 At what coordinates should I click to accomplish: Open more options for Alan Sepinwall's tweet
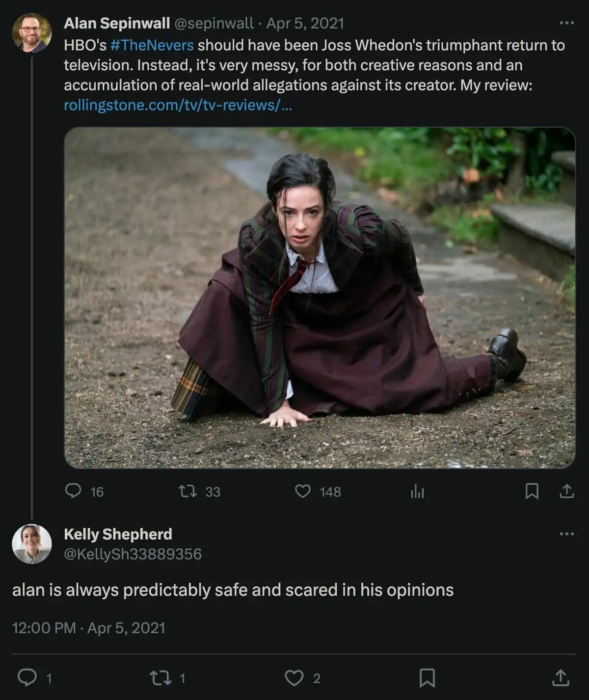pyautogui.click(x=566, y=23)
